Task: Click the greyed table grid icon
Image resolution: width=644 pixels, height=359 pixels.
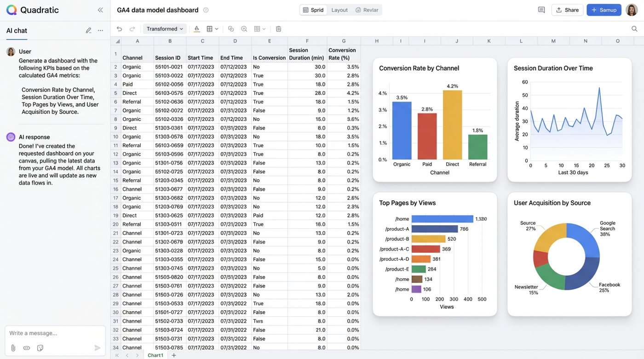Action: (258, 29)
